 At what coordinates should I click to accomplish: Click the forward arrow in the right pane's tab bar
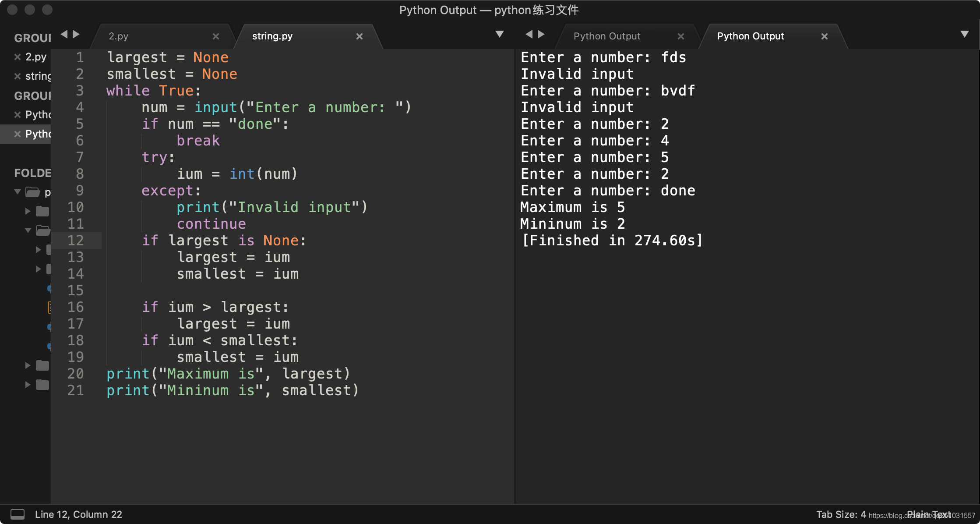coord(541,34)
